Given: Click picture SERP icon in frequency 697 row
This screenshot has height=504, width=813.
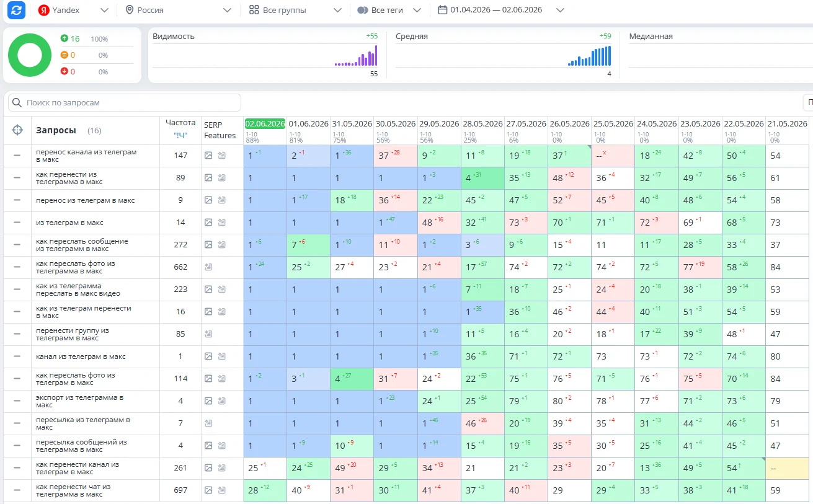Looking at the screenshot, I should click(208, 490).
